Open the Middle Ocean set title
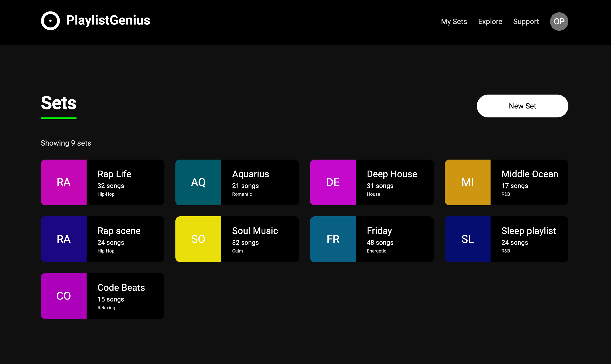 pos(529,174)
